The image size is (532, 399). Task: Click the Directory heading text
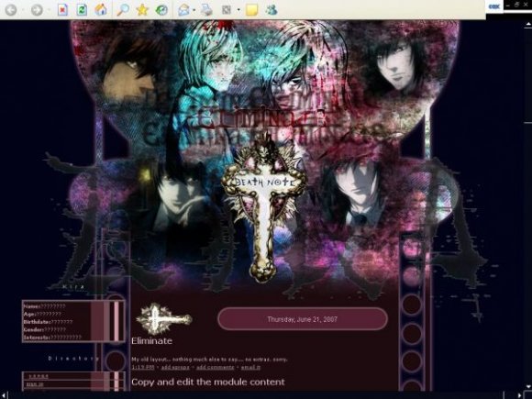click(73, 359)
